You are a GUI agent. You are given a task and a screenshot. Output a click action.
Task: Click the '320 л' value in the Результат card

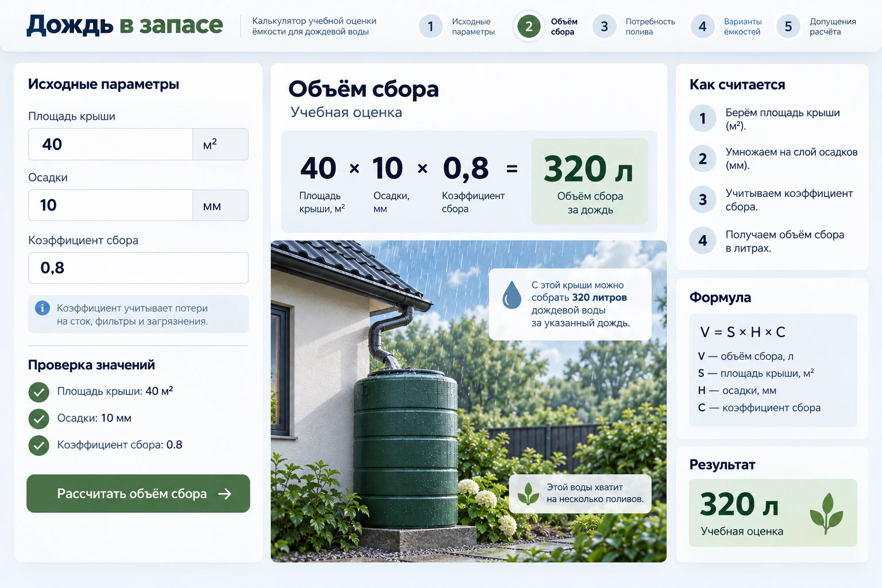tap(740, 505)
